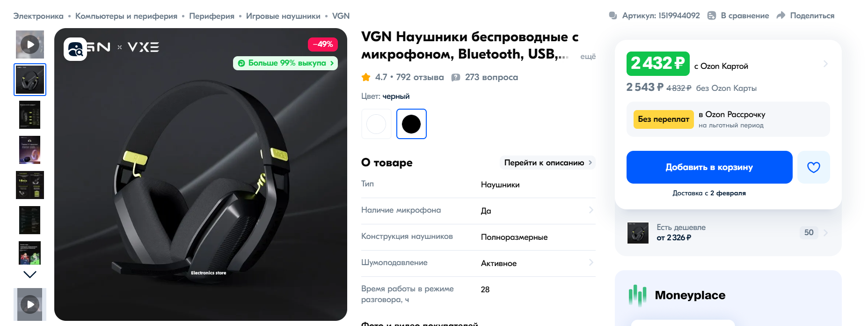The image size is (868, 326).
Task: Open Ozon Card price details chevron
Action: point(825,64)
